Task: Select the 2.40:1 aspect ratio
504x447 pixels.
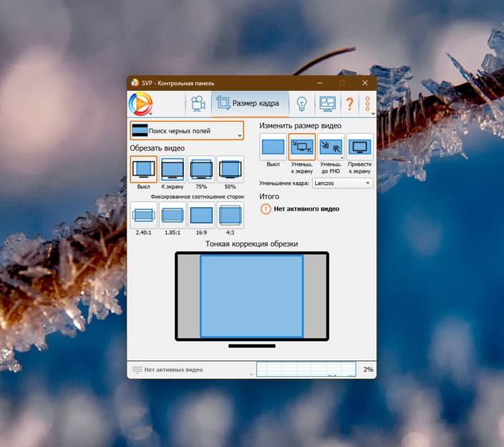Action: (x=143, y=215)
